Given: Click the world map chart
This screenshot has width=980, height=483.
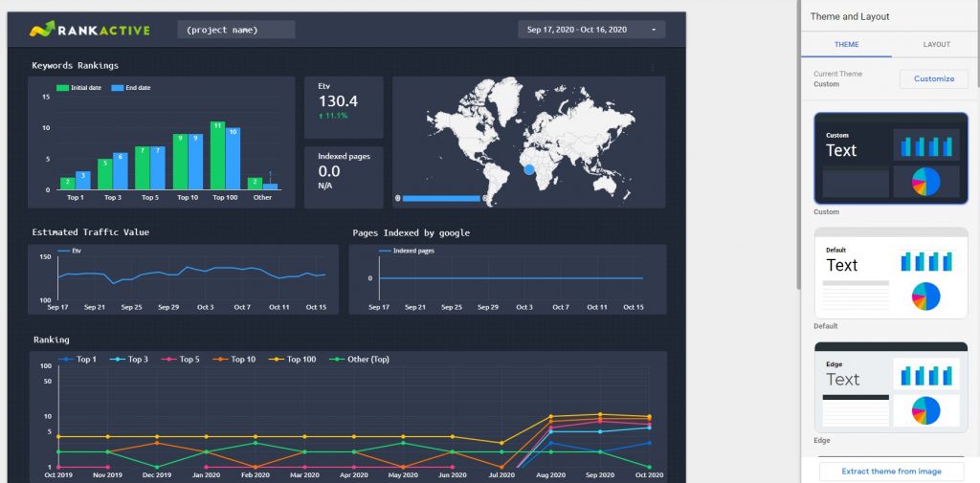Looking at the screenshot, I should pyautogui.click(x=528, y=142).
